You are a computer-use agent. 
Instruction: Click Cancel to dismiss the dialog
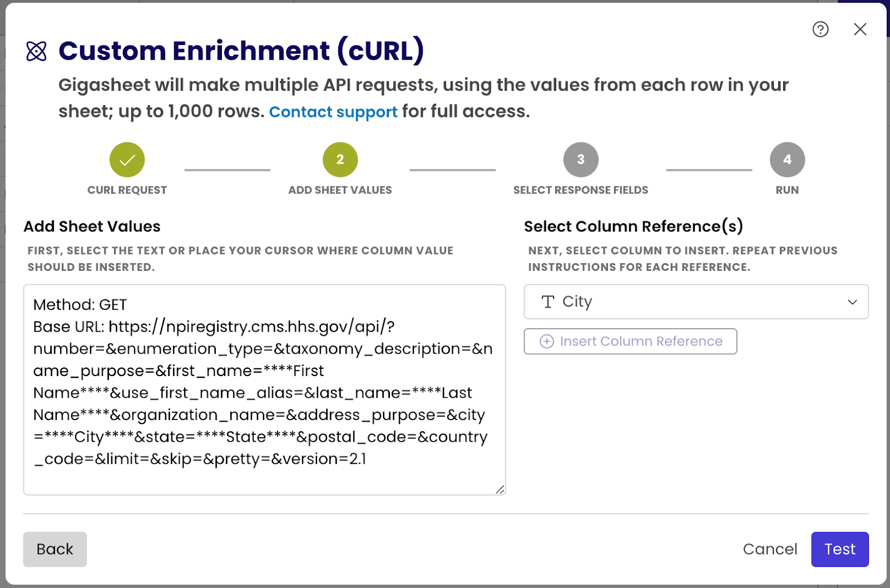[x=770, y=549]
